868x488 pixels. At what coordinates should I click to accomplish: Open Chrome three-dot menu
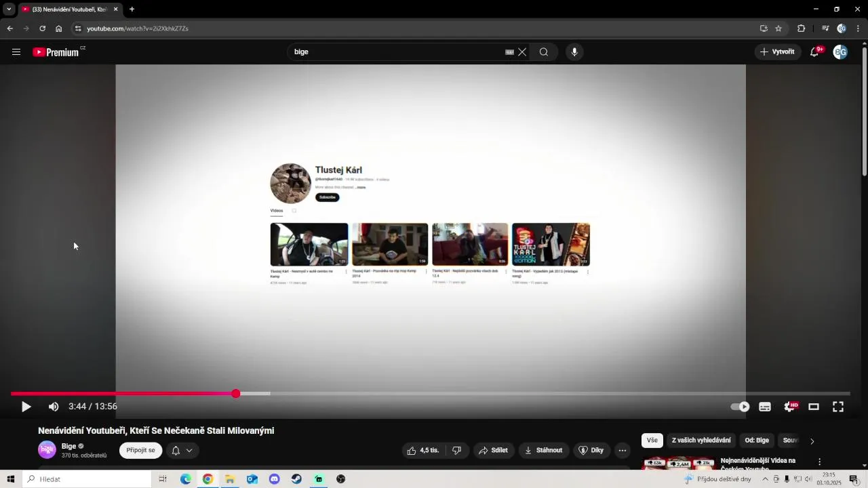click(858, 28)
